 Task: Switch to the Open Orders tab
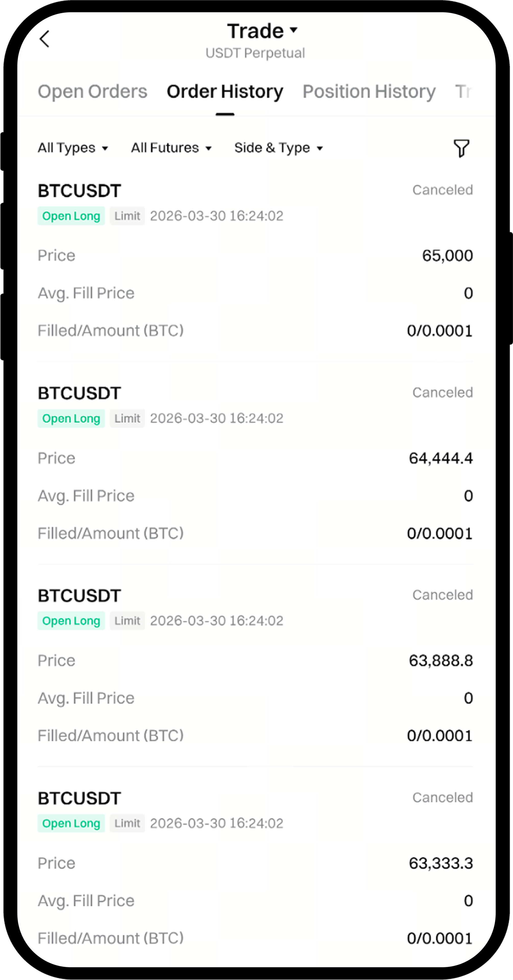(92, 92)
